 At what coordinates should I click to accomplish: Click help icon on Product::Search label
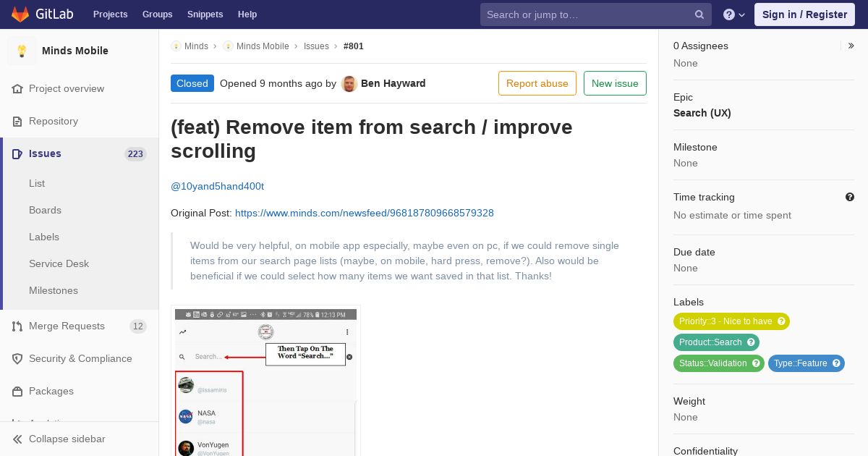751,342
